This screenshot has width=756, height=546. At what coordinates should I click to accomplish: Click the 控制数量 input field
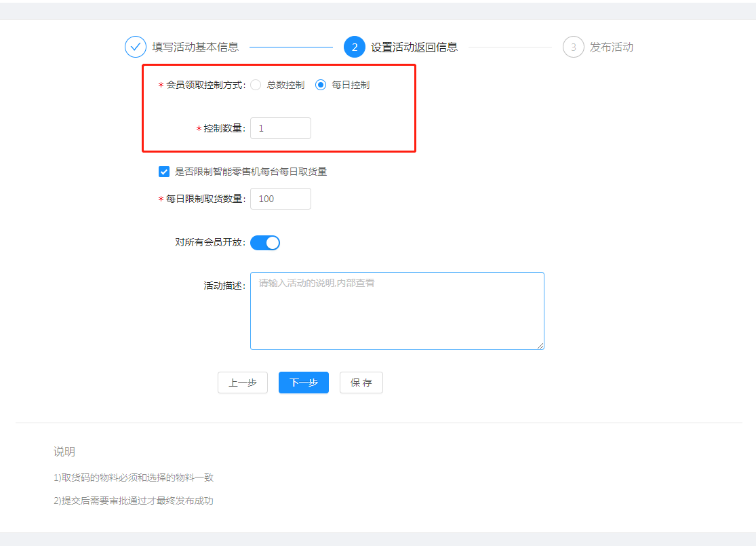click(281, 128)
